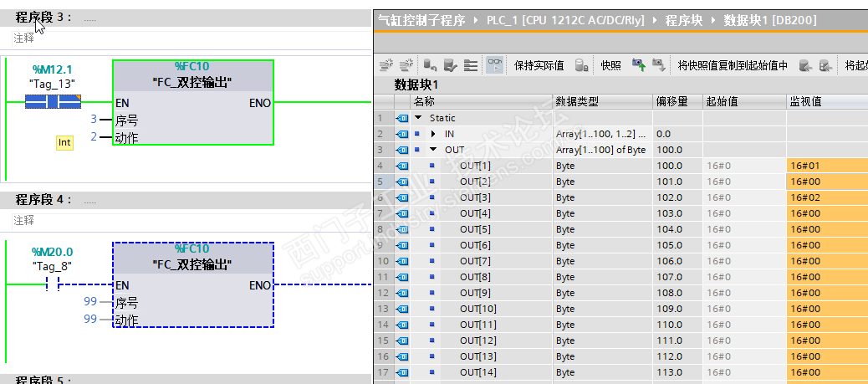Click the second database arrow icon after 将快照值复制到起始值中
The image size is (868, 384).
tap(825, 65)
